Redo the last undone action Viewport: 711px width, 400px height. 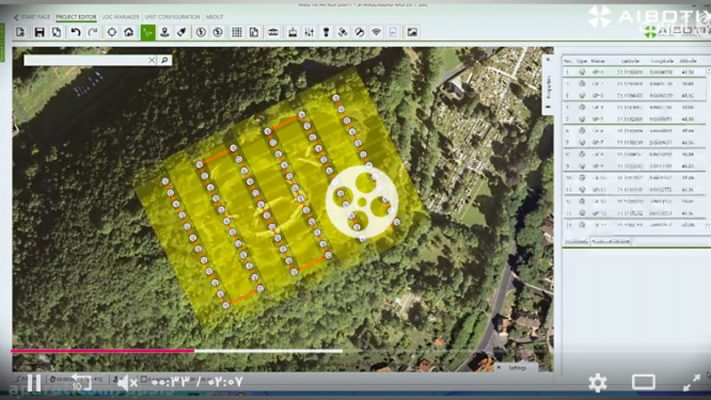93,32
